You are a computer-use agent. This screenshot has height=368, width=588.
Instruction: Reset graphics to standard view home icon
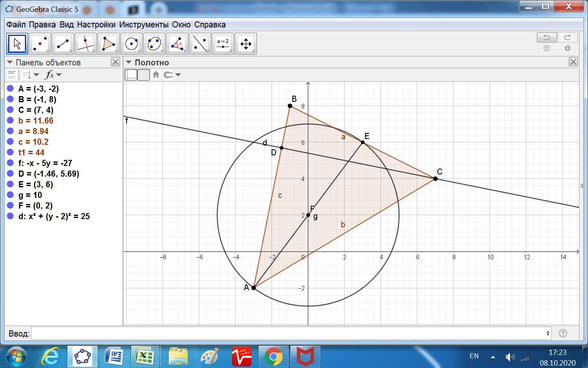click(x=156, y=75)
